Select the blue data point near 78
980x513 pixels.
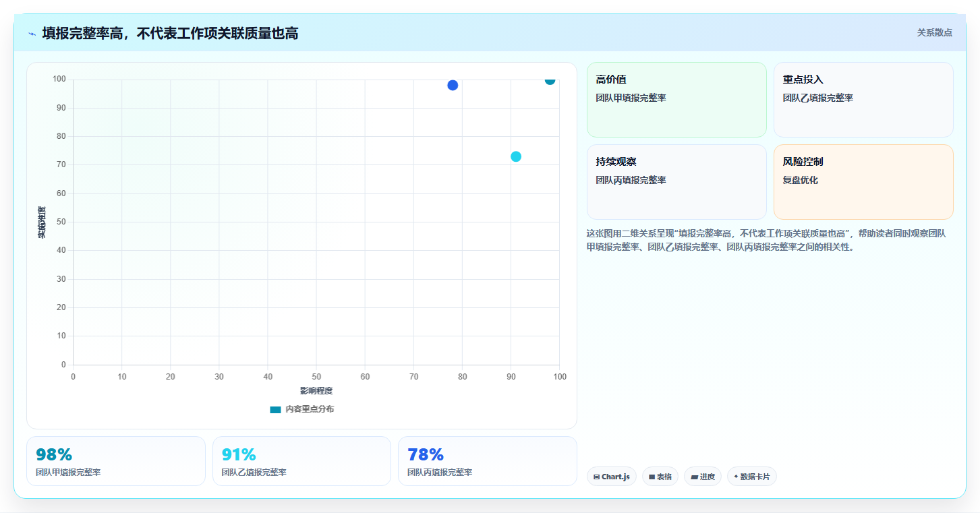point(453,85)
